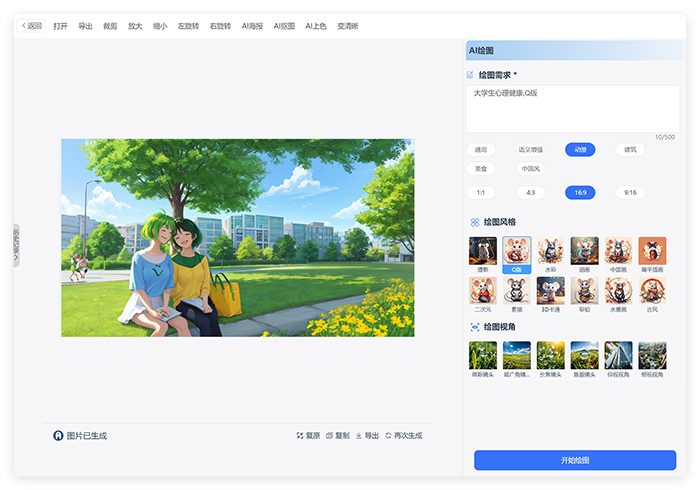Select the 水彩 watercolor style thumbnail
This screenshot has height=490, width=700.
[550, 251]
